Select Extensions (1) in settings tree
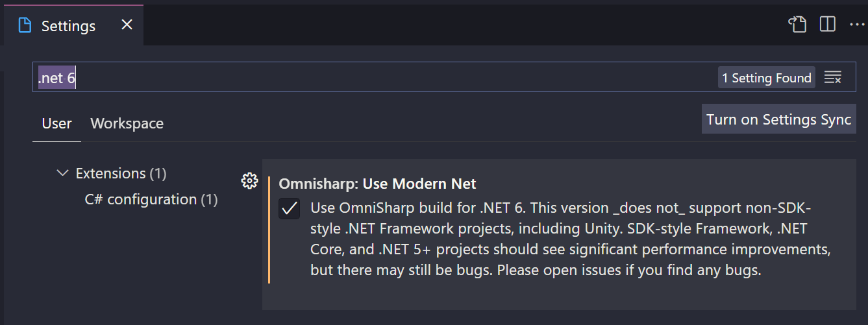868x325 pixels. [x=121, y=173]
